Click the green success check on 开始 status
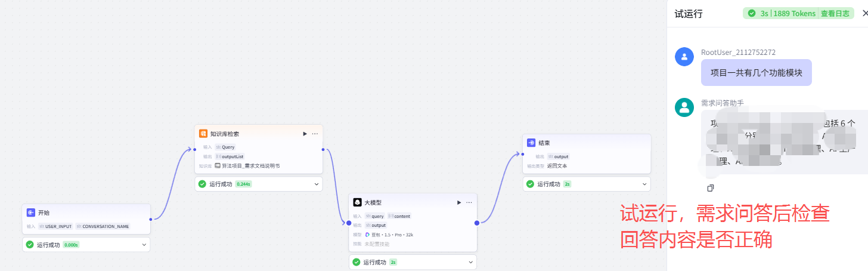This screenshot has height=271, width=868. point(30,245)
